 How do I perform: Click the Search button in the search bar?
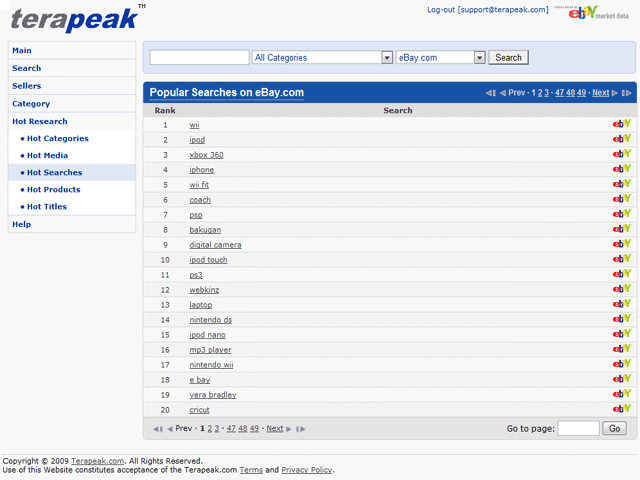tap(508, 58)
